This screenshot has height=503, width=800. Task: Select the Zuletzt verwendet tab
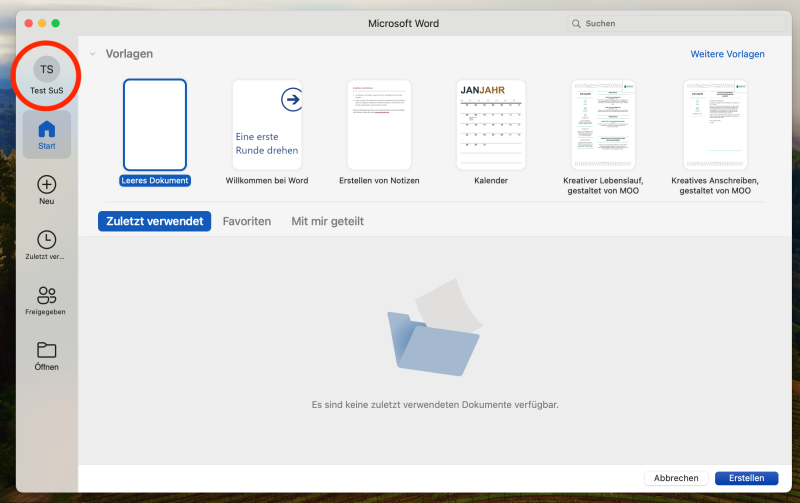pyautogui.click(x=154, y=221)
